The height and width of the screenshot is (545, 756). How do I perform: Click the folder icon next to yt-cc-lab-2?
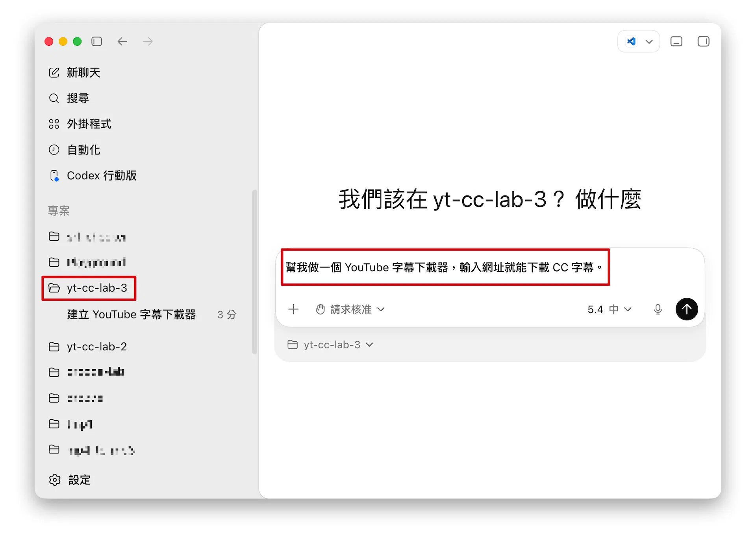point(54,346)
